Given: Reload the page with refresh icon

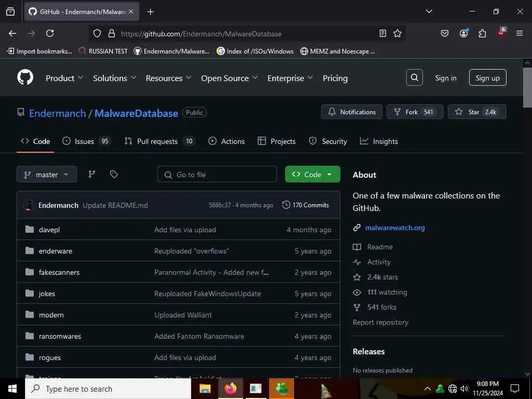Looking at the screenshot, I should [x=50, y=33].
